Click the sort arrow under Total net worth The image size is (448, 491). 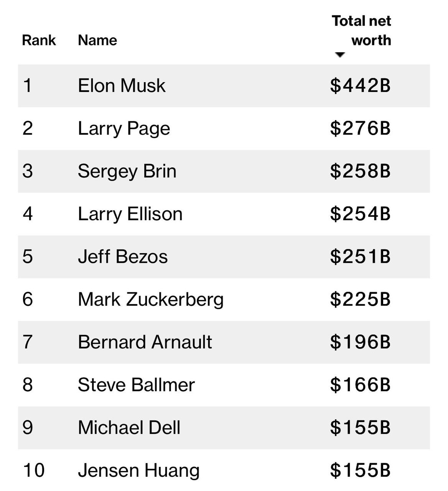coord(340,55)
